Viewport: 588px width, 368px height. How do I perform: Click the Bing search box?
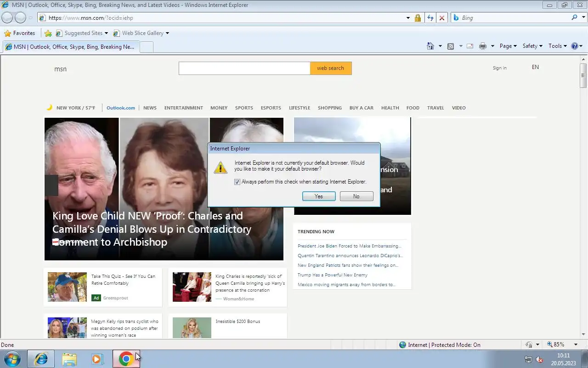tap(514, 17)
